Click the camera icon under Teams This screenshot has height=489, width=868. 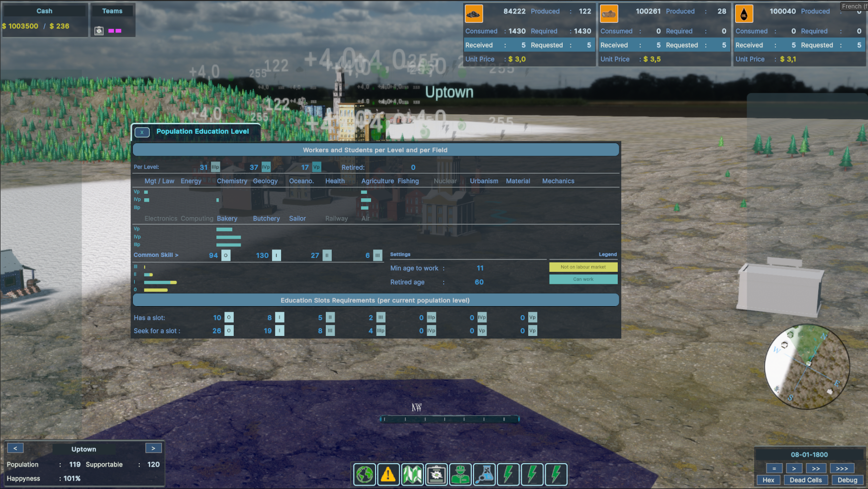point(99,31)
